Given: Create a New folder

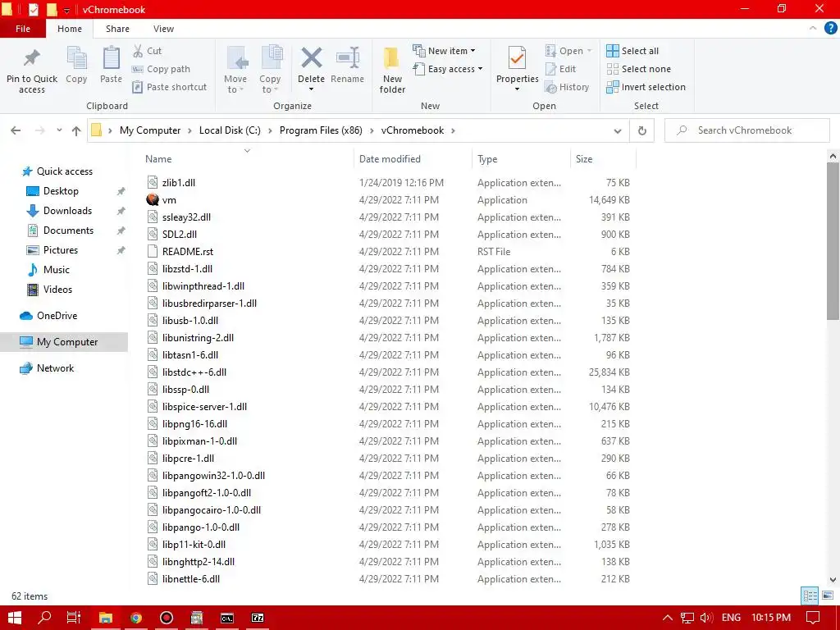Looking at the screenshot, I should 392,70.
